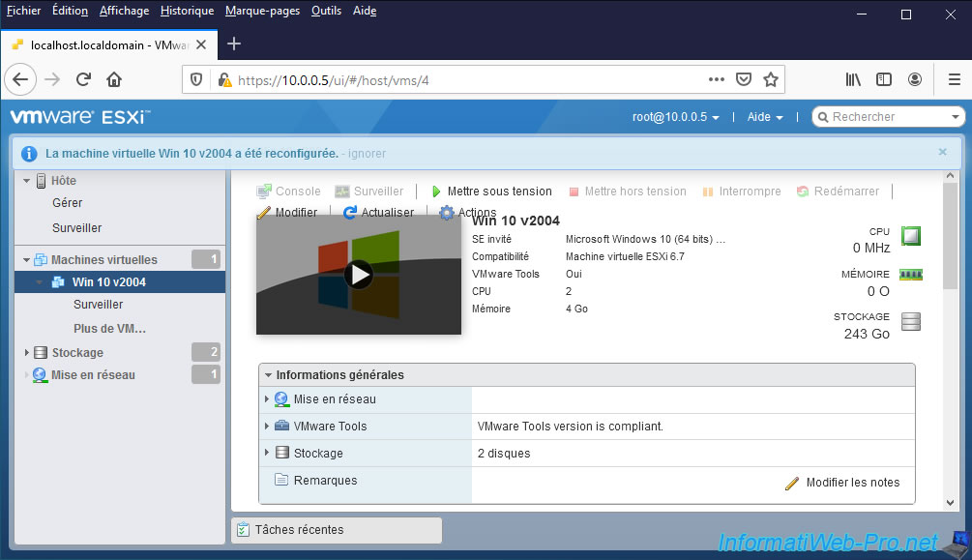This screenshot has width=972, height=560.
Task: Open the Aide dropdown in ESXi header
Action: (764, 117)
